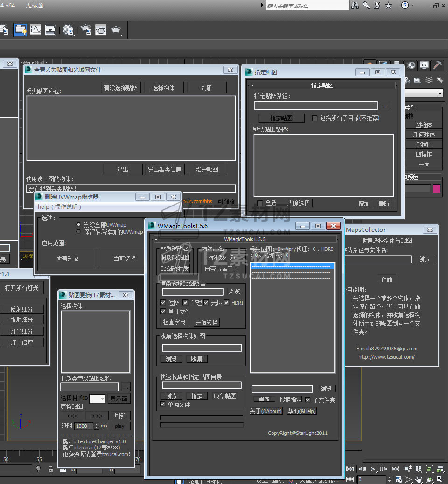Toggle 单独文件 checkbox under 渲染农场贴图改名

(x=163, y=312)
